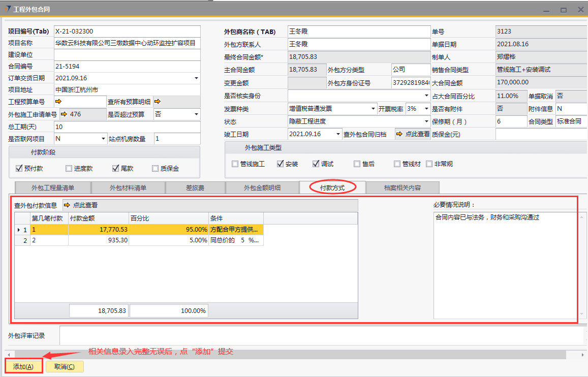Switch to the 外包工程量清单 tab
The image size is (588, 377).
coord(53,187)
